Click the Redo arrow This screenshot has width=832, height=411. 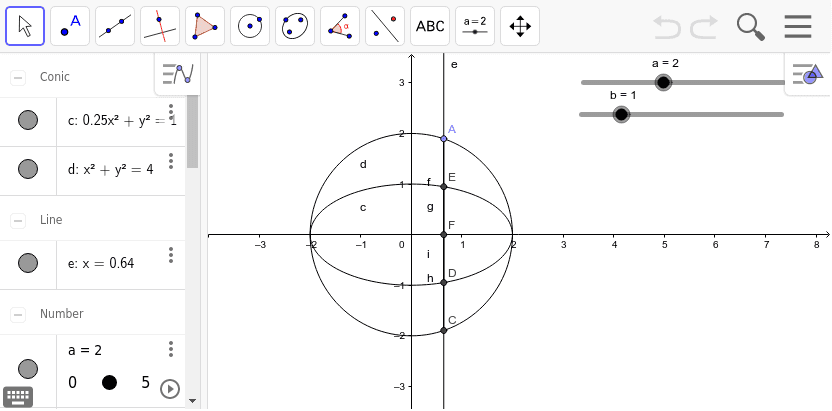(x=704, y=27)
